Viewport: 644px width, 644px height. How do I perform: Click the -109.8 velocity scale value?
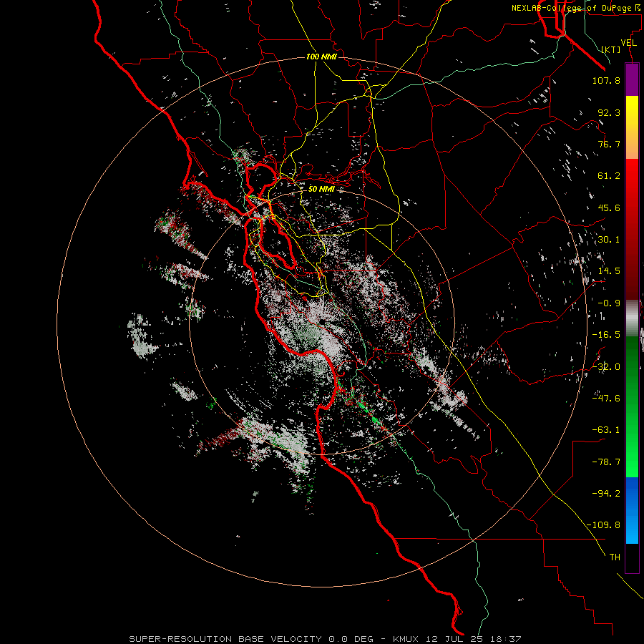click(x=603, y=525)
